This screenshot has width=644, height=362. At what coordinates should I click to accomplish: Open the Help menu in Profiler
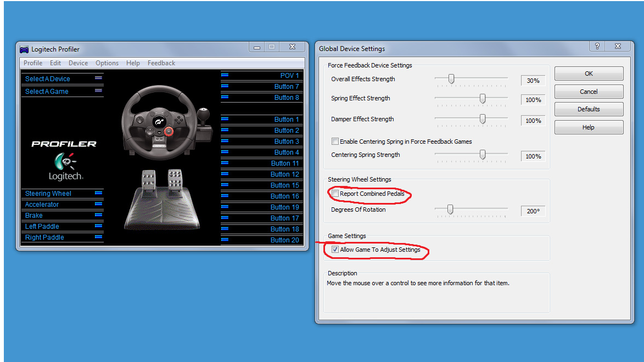133,63
